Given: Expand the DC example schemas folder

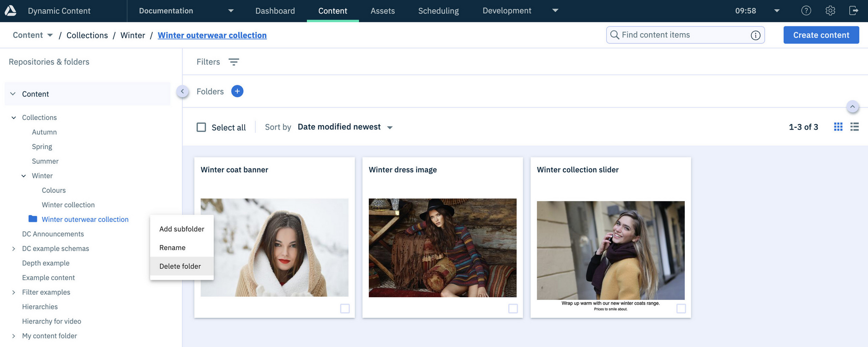Looking at the screenshot, I should click(14, 249).
